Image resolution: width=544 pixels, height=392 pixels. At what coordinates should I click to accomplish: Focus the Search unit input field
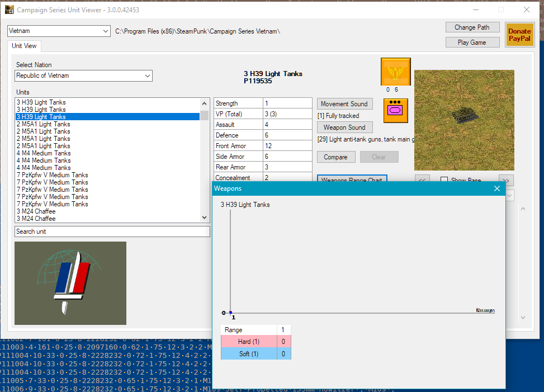tap(112, 232)
